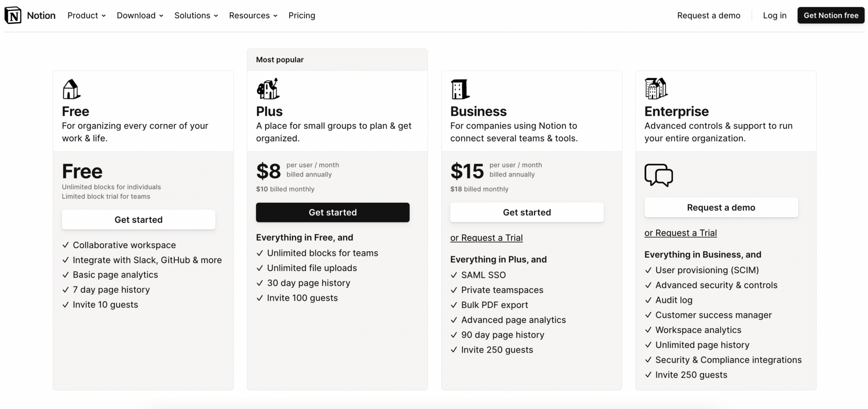Click the Enterprise chat bubble icon
Screen dimensions: 868x409
click(658, 174)
